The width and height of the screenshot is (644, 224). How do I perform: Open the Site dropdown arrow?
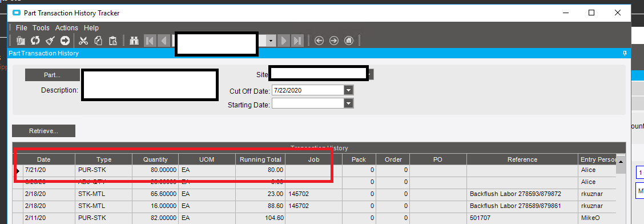coord(371,74)
